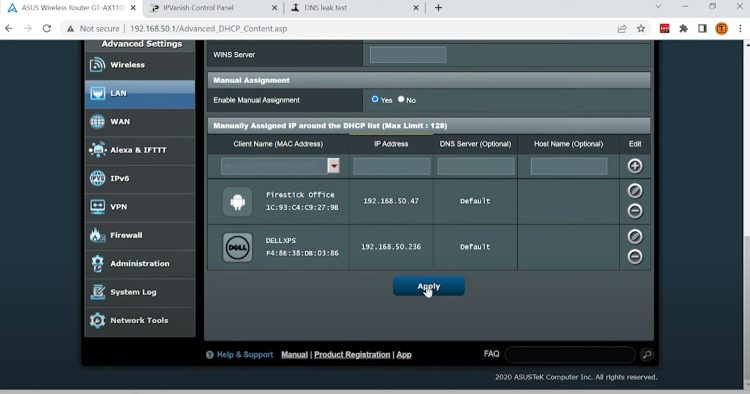
Task: Click the Not secure warning icon
Action: [71, 29]
